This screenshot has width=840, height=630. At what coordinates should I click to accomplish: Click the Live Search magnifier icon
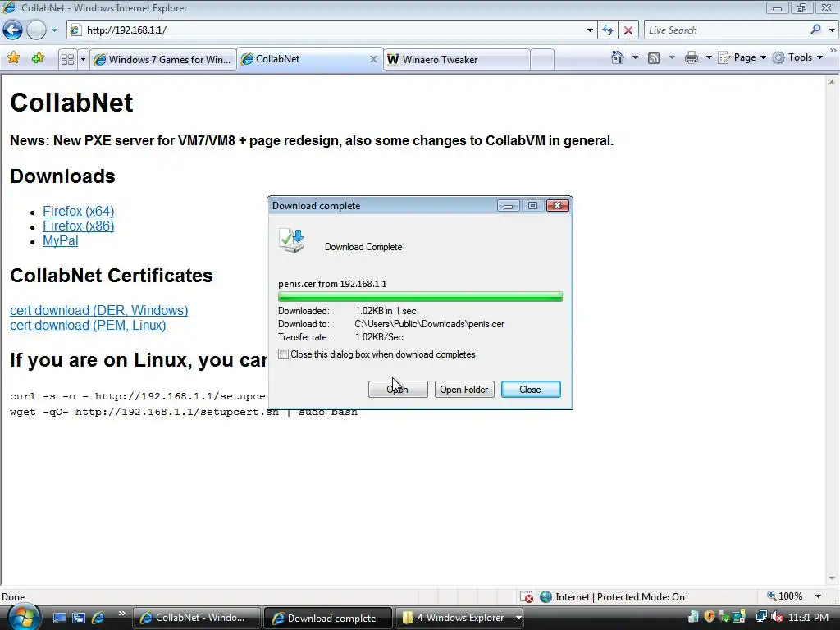(x=816, y=30)
